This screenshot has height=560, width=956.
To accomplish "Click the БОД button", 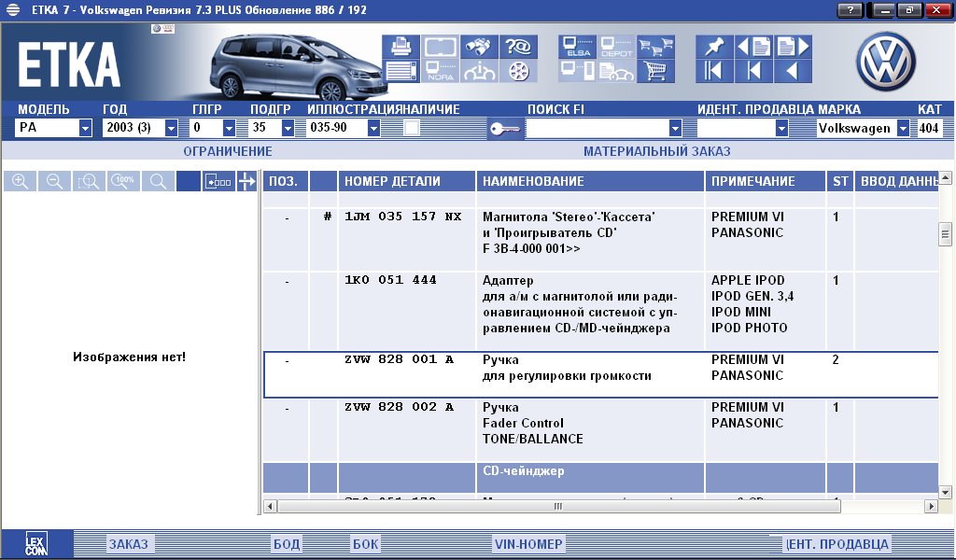I will [x=287, y=543].
